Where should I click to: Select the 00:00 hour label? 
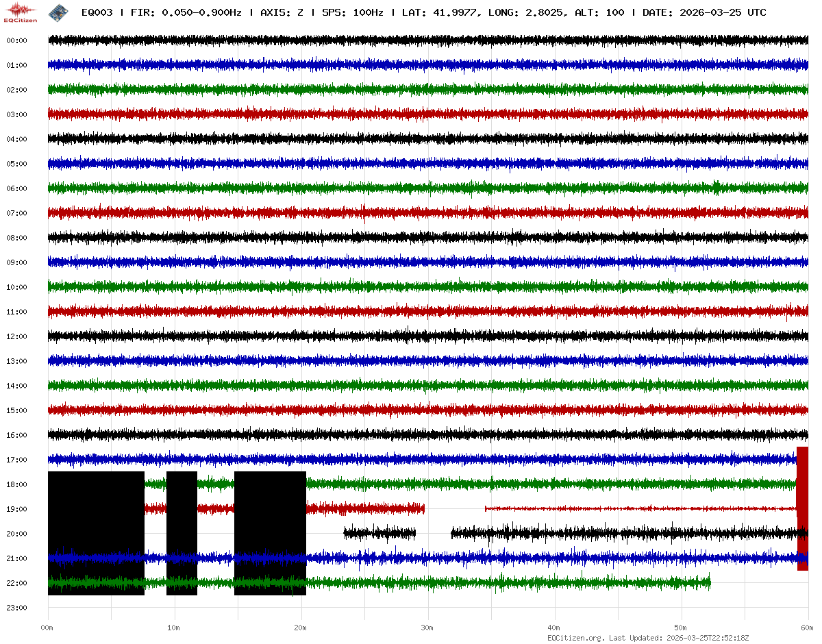(x=16, y=40)
